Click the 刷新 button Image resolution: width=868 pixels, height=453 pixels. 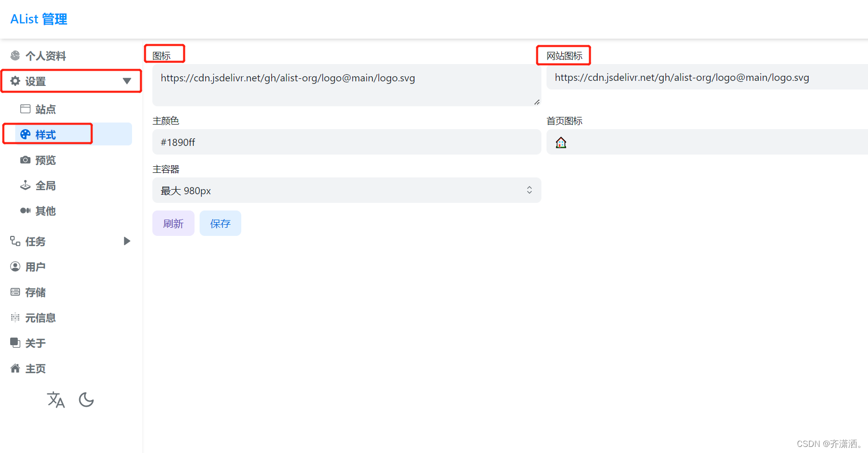[173, 223]
